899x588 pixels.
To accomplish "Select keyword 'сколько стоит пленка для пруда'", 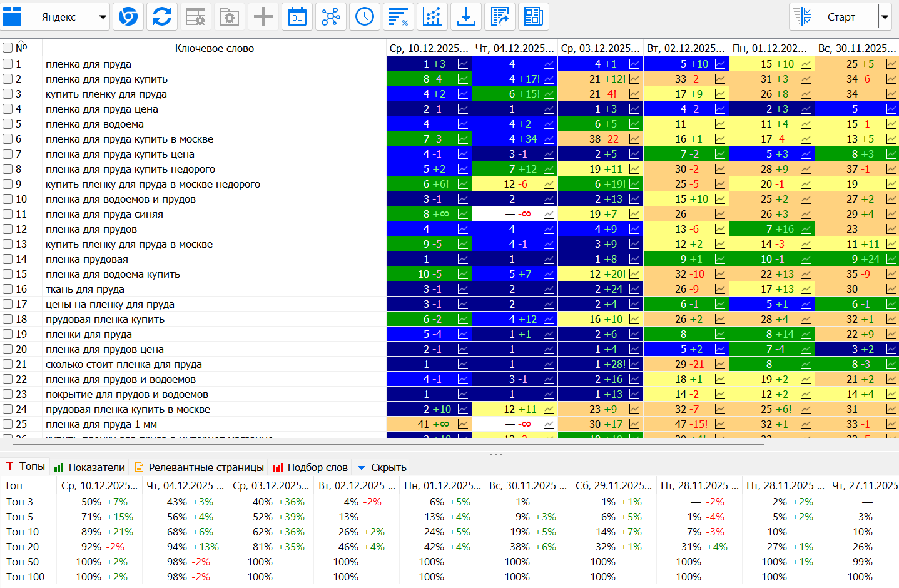I will pos(124,364).
